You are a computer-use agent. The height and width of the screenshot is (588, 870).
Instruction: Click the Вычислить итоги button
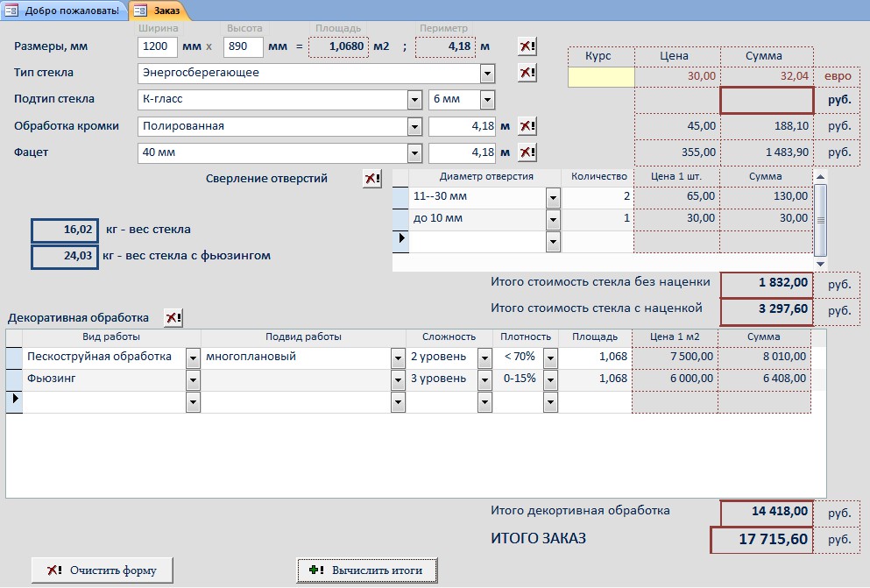click(367, 570)
